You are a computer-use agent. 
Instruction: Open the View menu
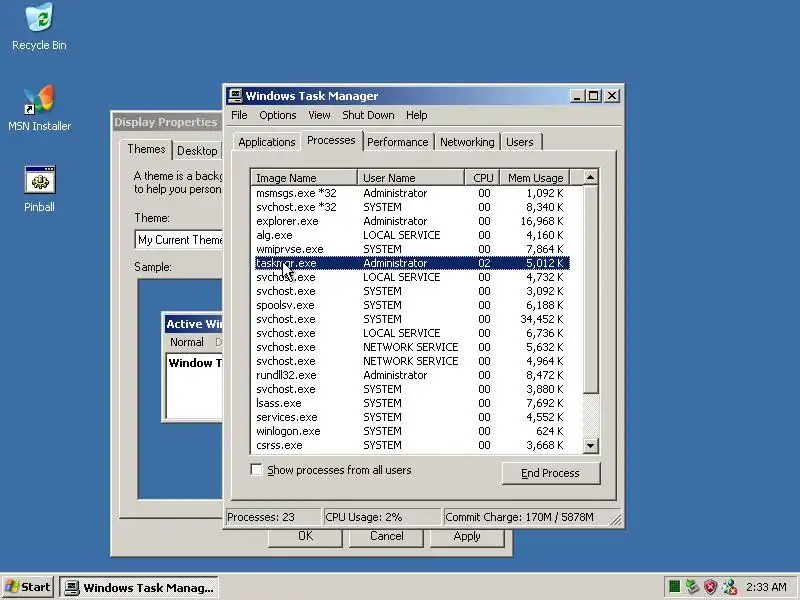(319, 115)
